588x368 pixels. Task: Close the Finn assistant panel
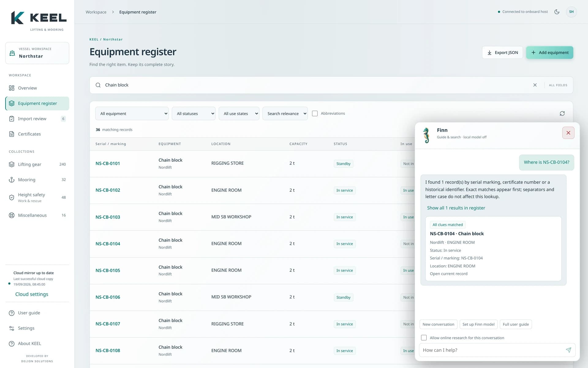coord(568,133)
